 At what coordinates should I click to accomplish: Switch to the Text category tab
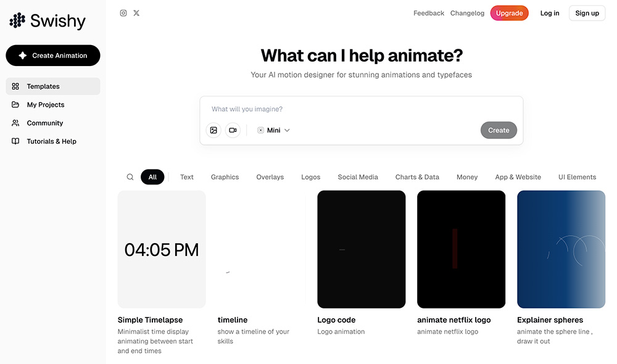click(x=187, y=177)
